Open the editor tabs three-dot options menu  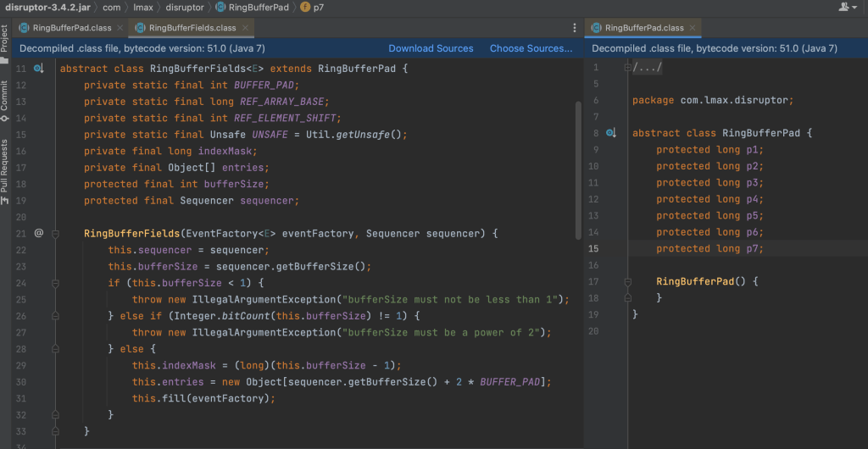tap(574, 28)
